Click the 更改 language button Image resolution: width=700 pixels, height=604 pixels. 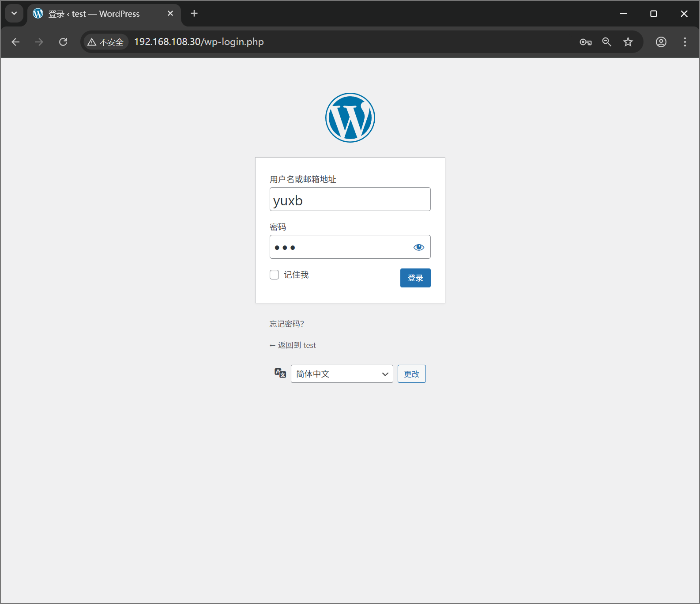pyautogui.click(x=411, y=374)
